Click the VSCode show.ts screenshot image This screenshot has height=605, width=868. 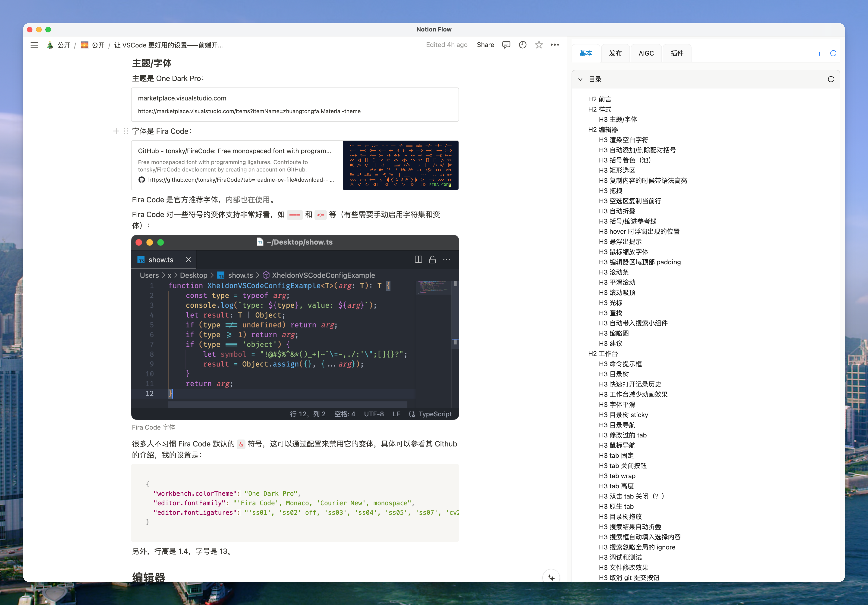295,327
